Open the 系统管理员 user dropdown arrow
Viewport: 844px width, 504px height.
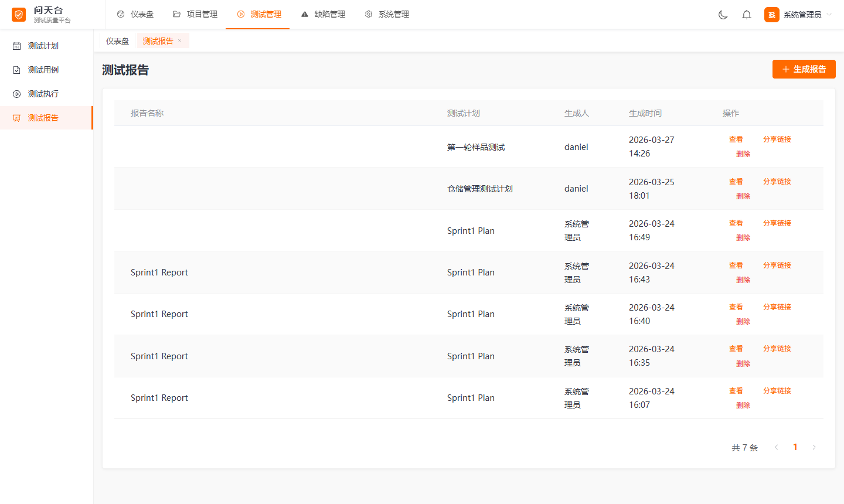[x=829, y=15]
